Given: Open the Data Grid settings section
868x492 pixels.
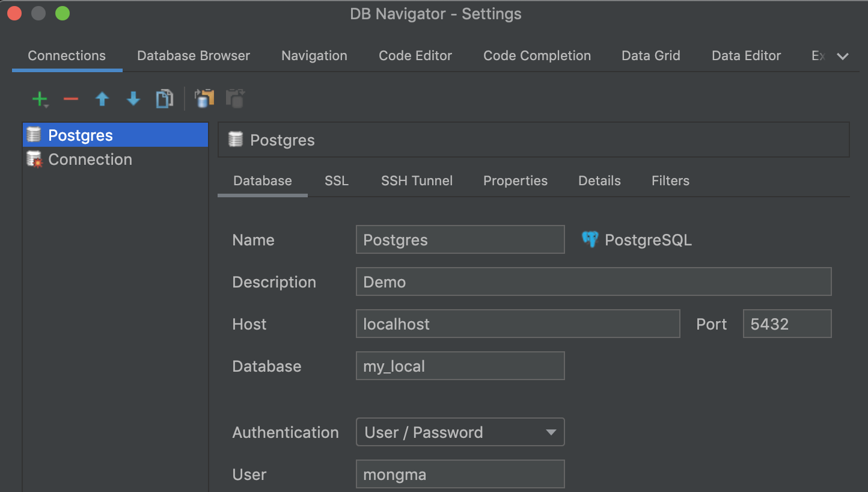Looking at the screenshot, I should (x=650, y=55).
